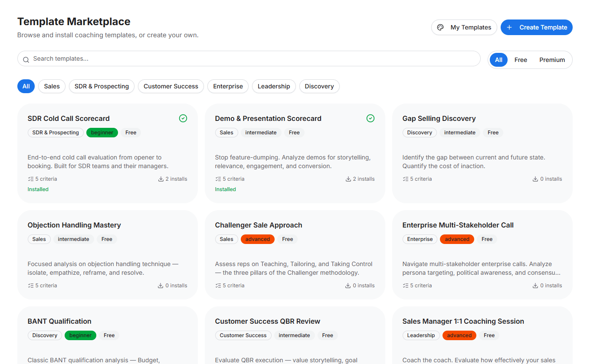600x364 pixels.
Task: Click the plus icon inside Create Template
Action: (x=508, y=27)
